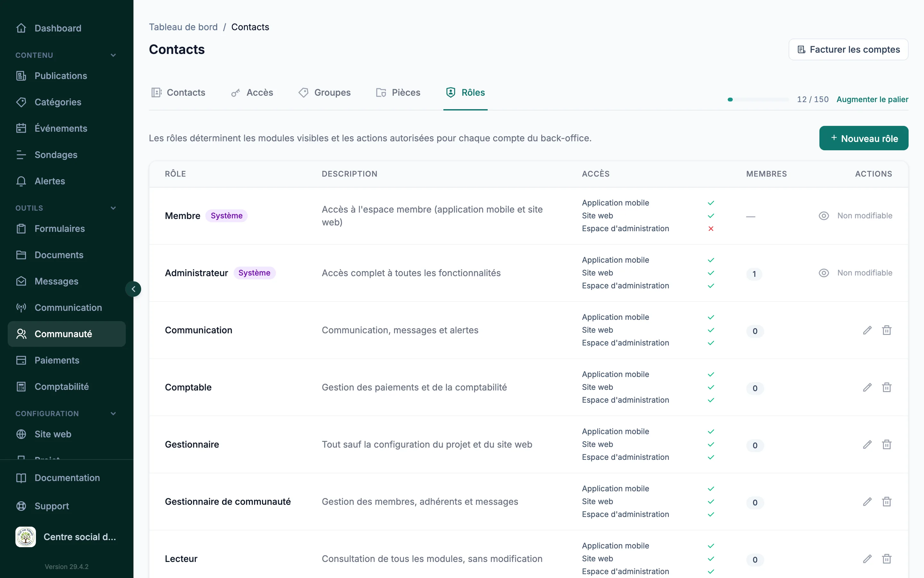Click the Messages envelope icon

tap(21, 281)
